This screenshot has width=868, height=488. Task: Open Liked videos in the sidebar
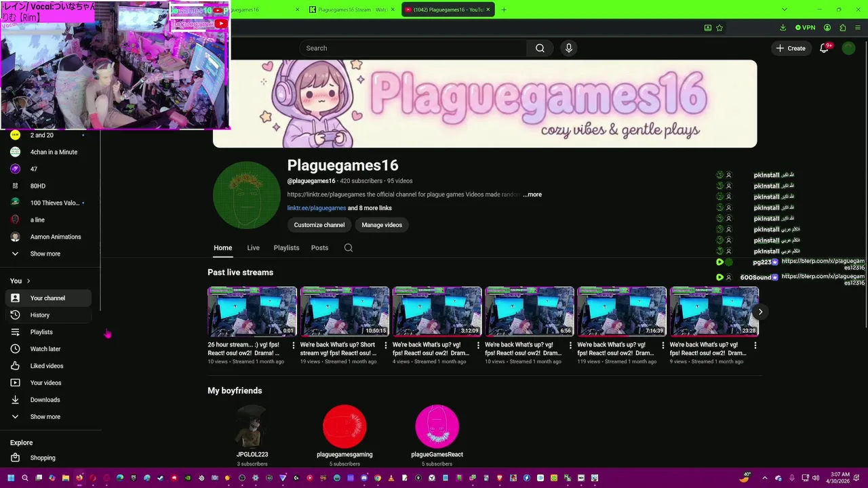[x=47, y=366]
